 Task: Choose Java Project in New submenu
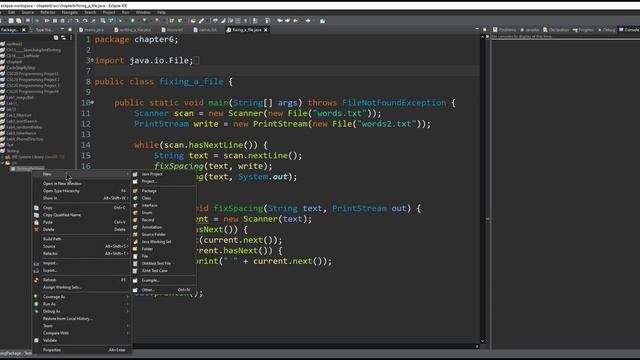[x=164, y=174]
